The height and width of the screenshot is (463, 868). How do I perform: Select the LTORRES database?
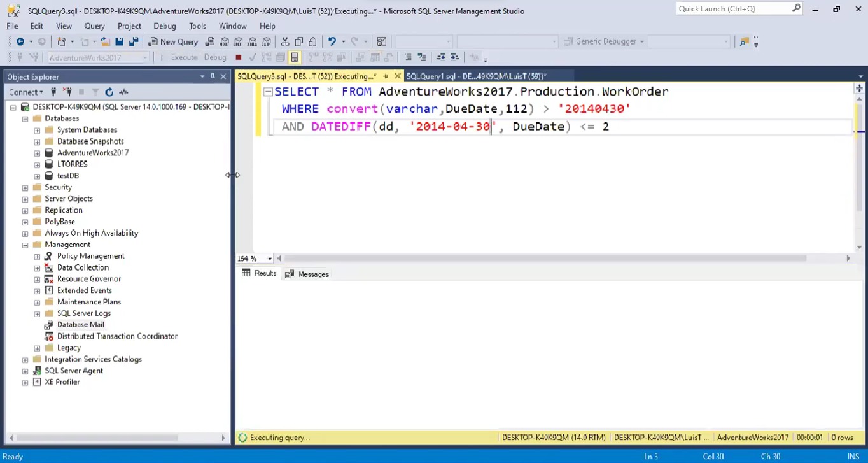pos(72,164)
